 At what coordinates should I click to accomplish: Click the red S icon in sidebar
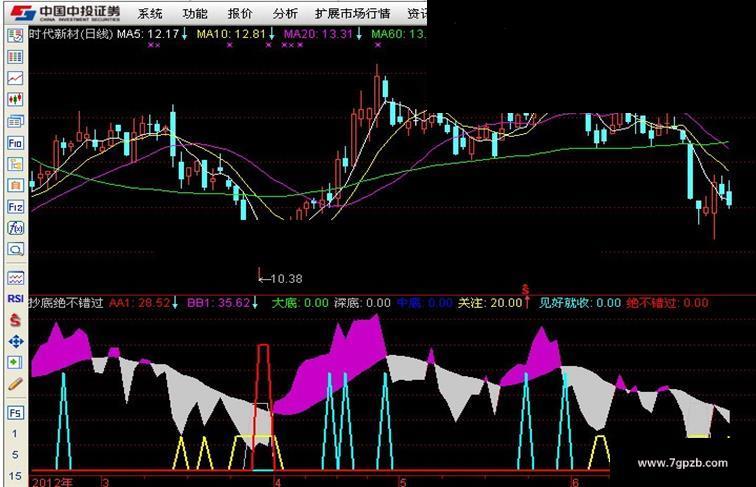[x=15, y=320]
